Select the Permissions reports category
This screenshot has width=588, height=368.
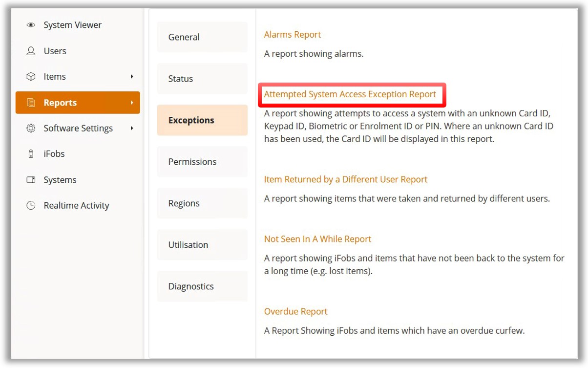click(x=202, y=162)
